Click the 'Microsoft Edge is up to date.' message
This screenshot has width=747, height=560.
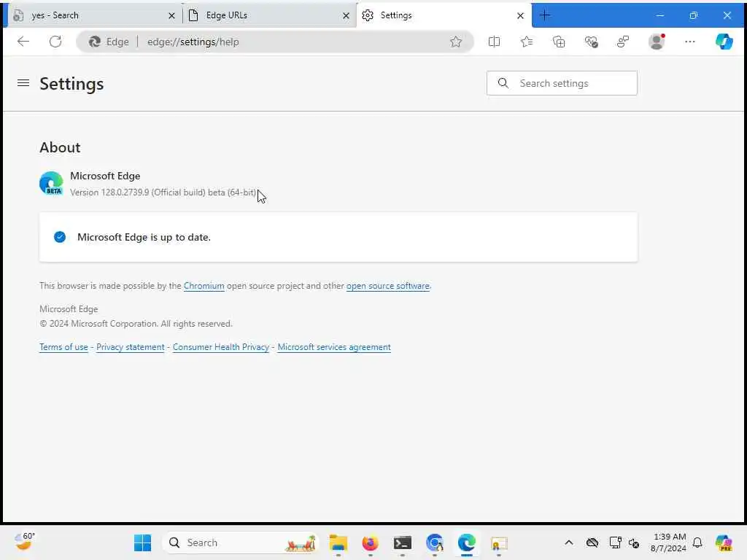[144, 237]
